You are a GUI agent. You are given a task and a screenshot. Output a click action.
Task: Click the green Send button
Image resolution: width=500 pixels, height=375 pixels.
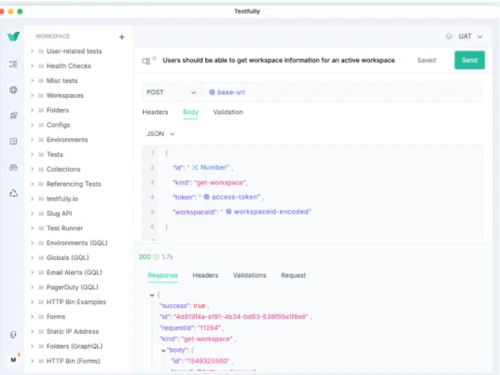[469, 60]
